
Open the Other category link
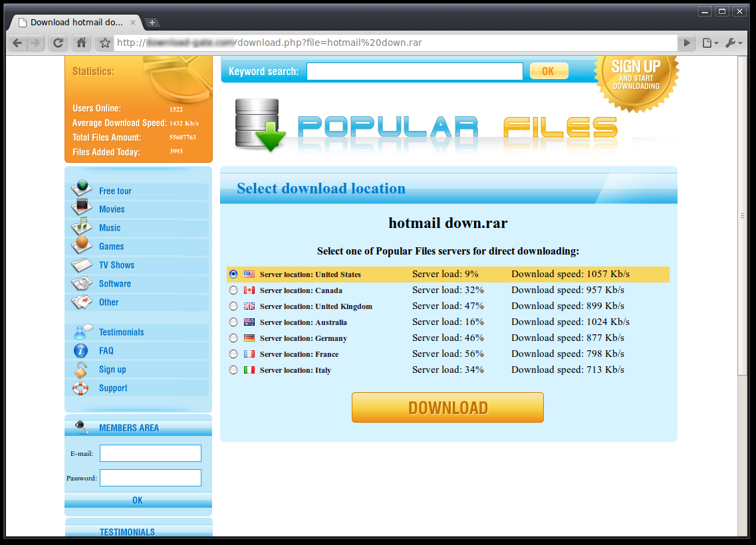tap(108, 302)
